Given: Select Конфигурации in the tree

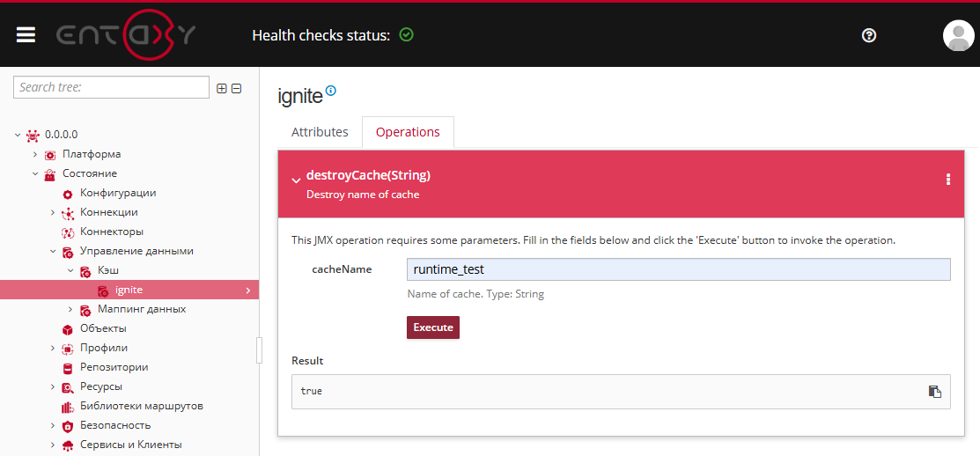Looking at the screenshot, I should coord(118,194).
